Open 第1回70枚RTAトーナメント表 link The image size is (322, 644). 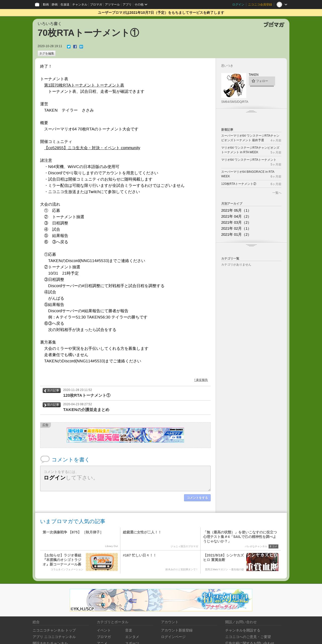[84, 85]
